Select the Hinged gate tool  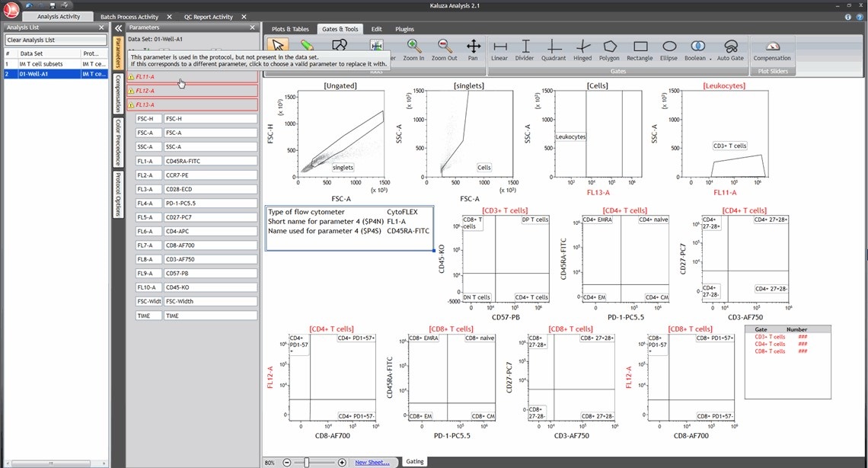coord(582,50)
